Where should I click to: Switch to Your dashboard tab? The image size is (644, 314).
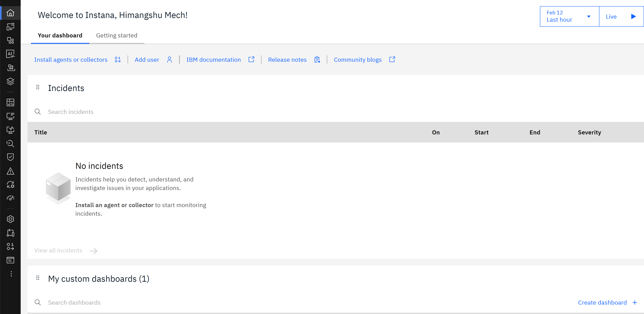coord(60,36)
